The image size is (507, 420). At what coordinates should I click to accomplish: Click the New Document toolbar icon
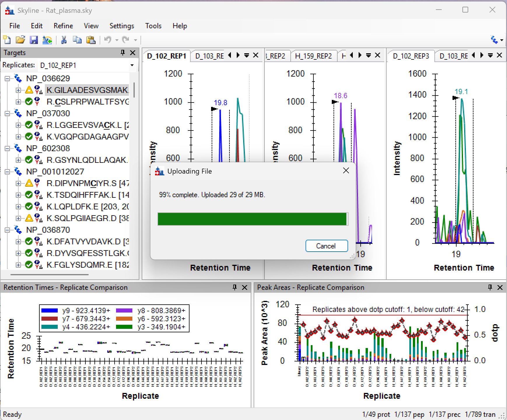7,40
